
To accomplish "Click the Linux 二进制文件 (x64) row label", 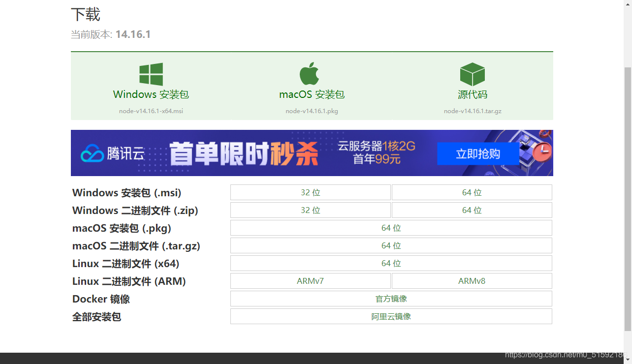I will click(x=126, y=264).
